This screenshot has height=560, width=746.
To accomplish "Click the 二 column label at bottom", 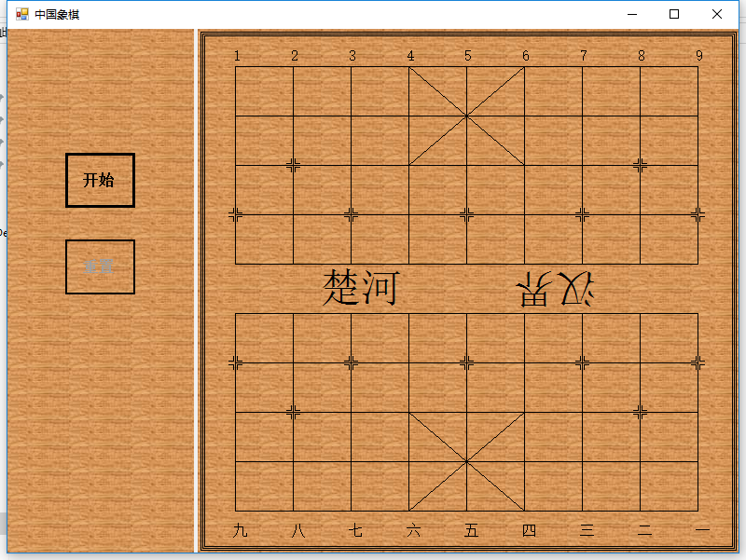I will (x=645, y=530).
